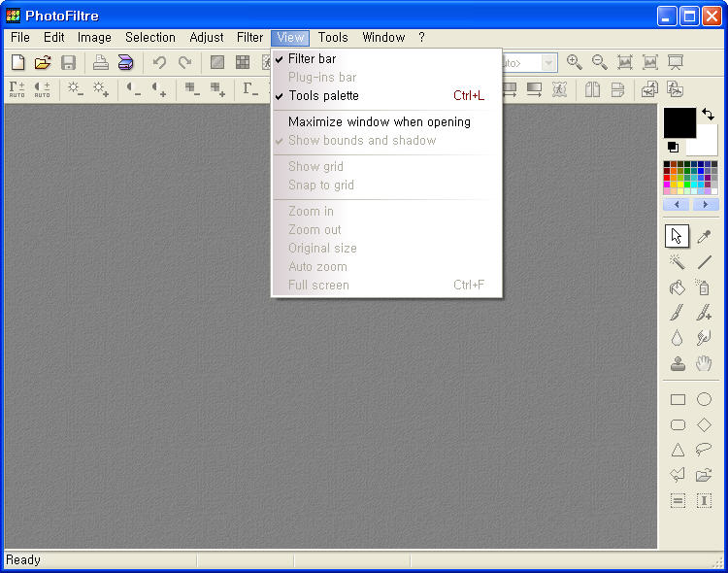728x573 pixels.
Task: Pick magenta from the color palette
Action: click(667, 185)
